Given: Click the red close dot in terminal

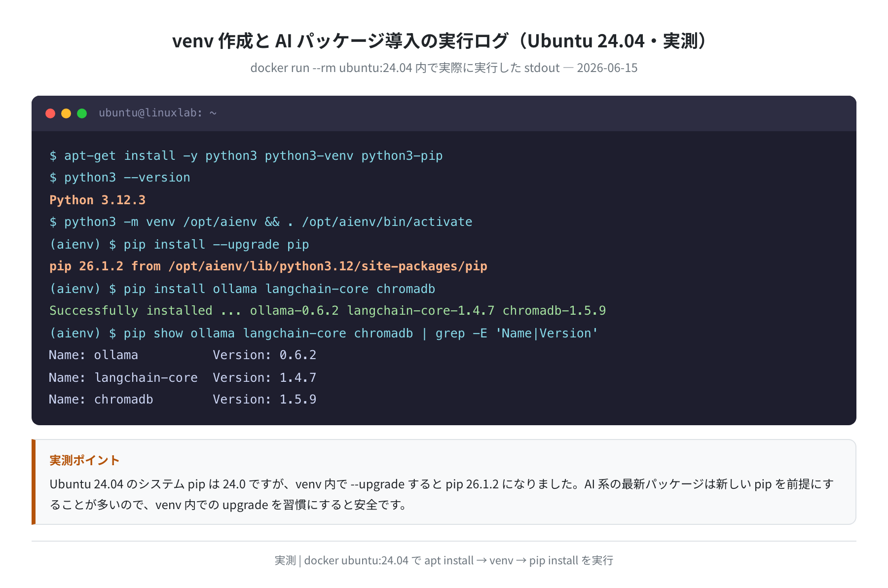Looking at the screenshot, I should click(x=50, y=113).
